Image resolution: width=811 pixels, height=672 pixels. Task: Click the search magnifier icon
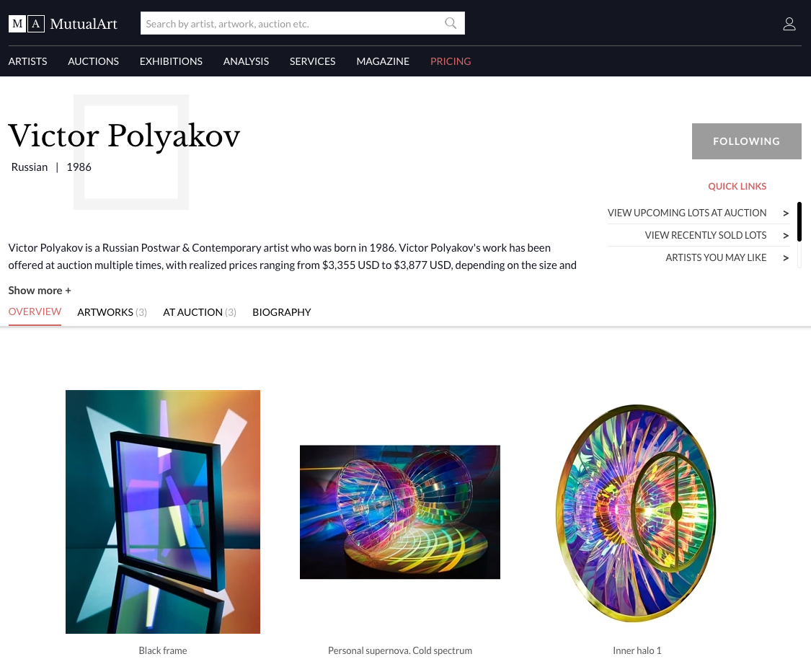coord(451,23)
